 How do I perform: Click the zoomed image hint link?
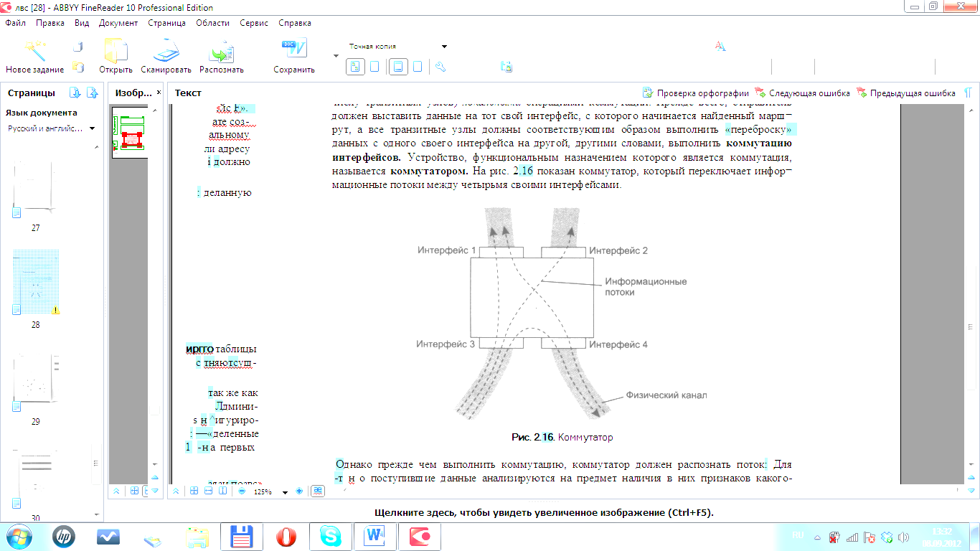coord(544,513)
